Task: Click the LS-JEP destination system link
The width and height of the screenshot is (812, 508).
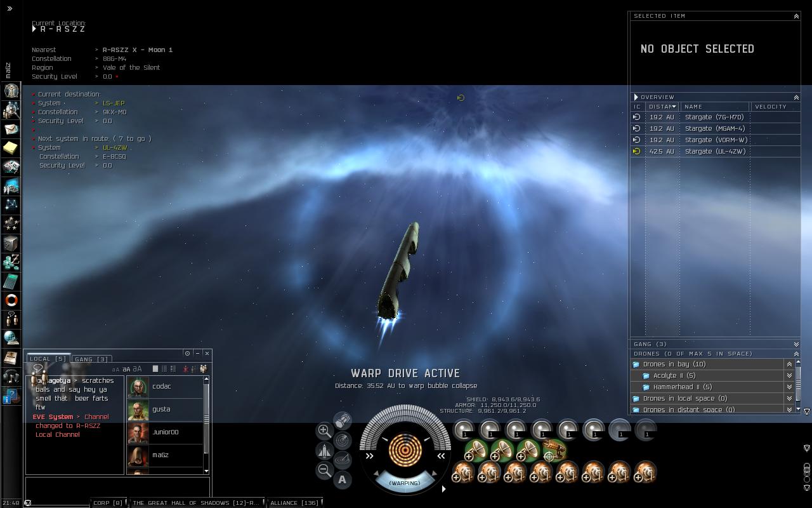Action: pyautogui.click(x=114, y=103)
